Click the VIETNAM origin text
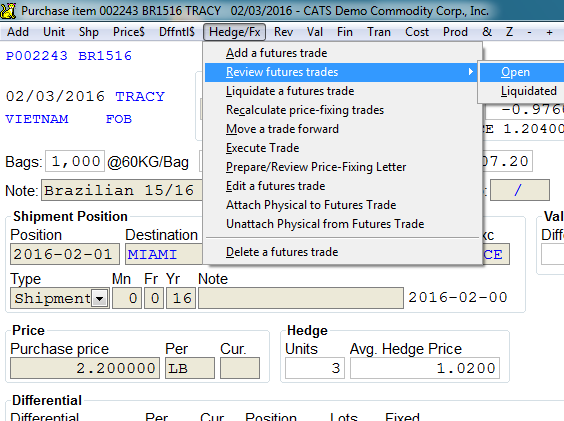 (x=37, y=119)
